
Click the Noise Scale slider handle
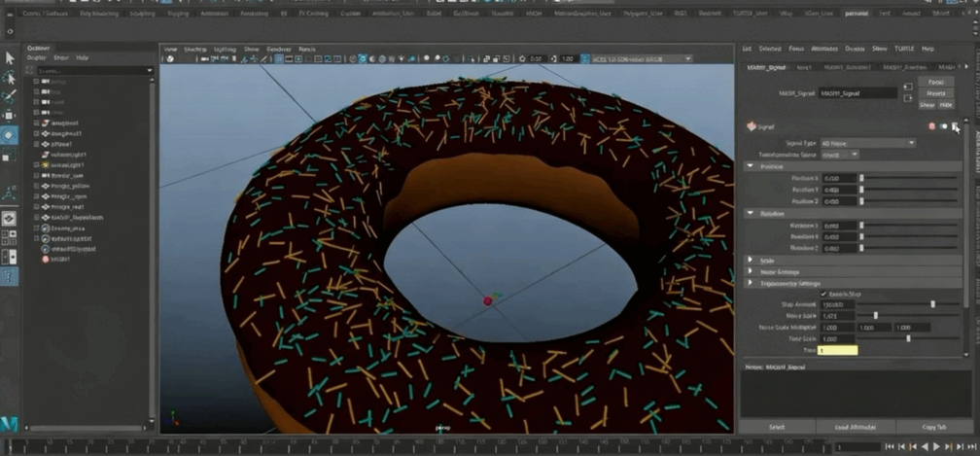[x=876, y=315]
